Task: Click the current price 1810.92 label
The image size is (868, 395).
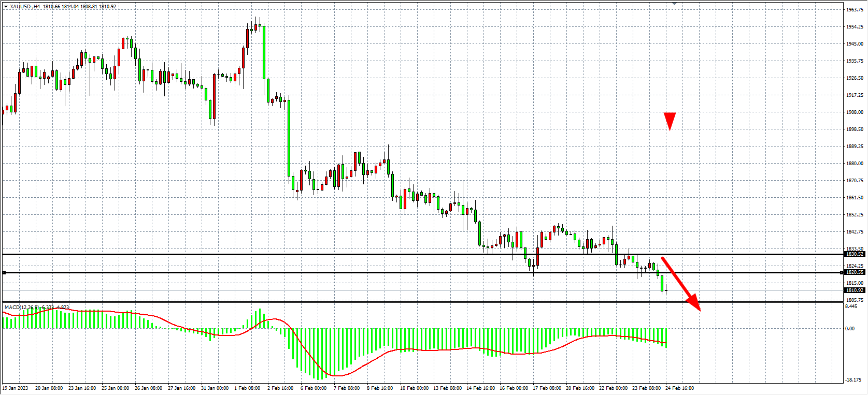Action: point(855,290)
